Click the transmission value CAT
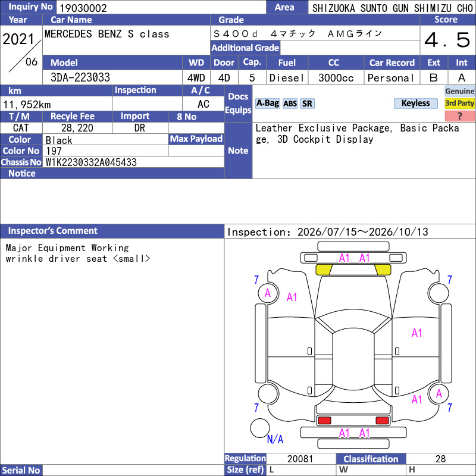 click(21, 128)
